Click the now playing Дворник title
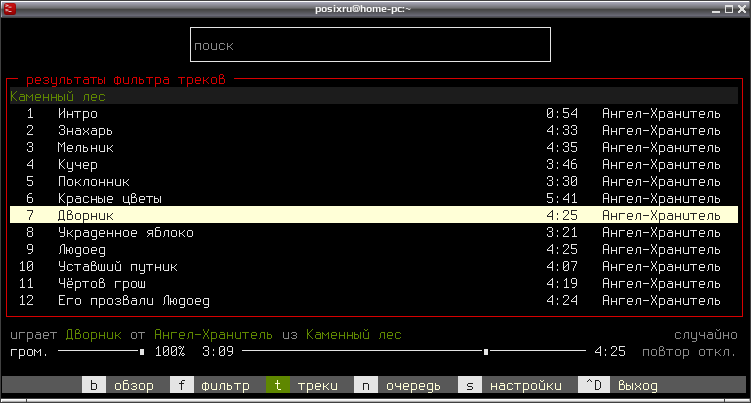The width and height of the screenshot is (751, 403). point(93,334)
